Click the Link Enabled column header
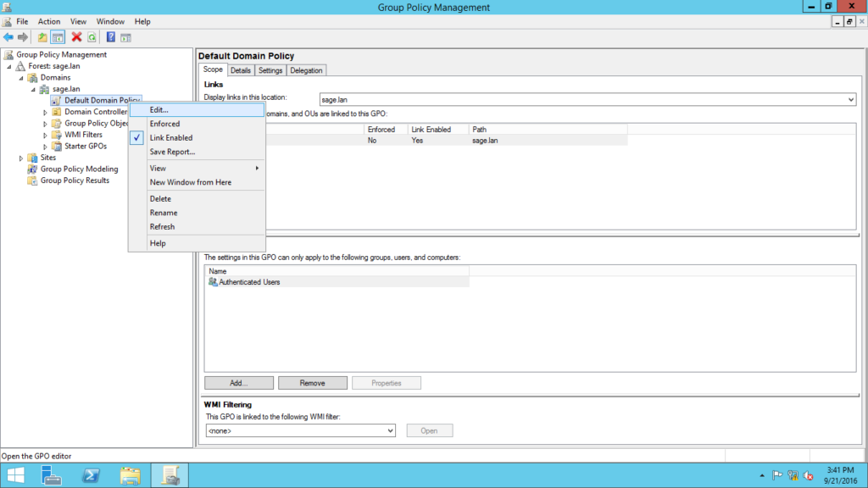 point(438,130)
